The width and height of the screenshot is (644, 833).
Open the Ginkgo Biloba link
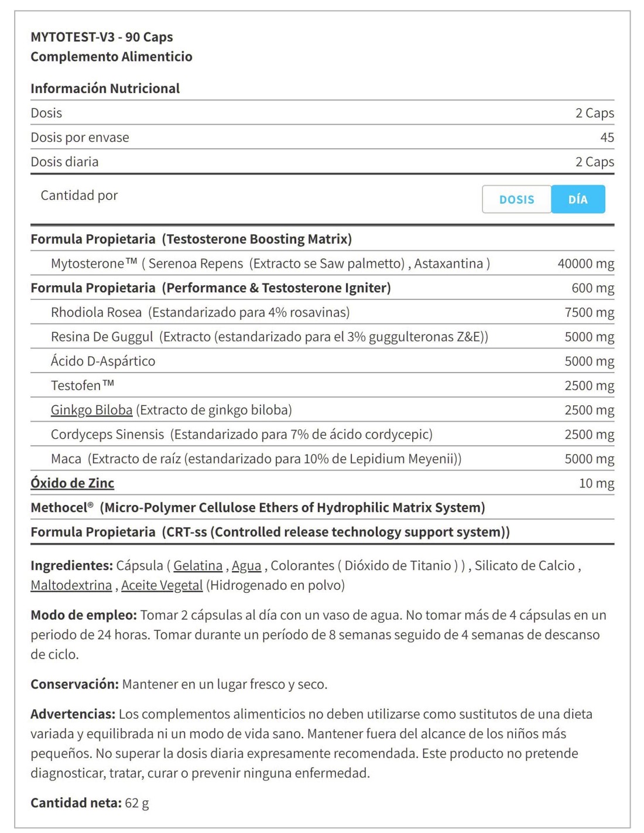click(91, 410)
